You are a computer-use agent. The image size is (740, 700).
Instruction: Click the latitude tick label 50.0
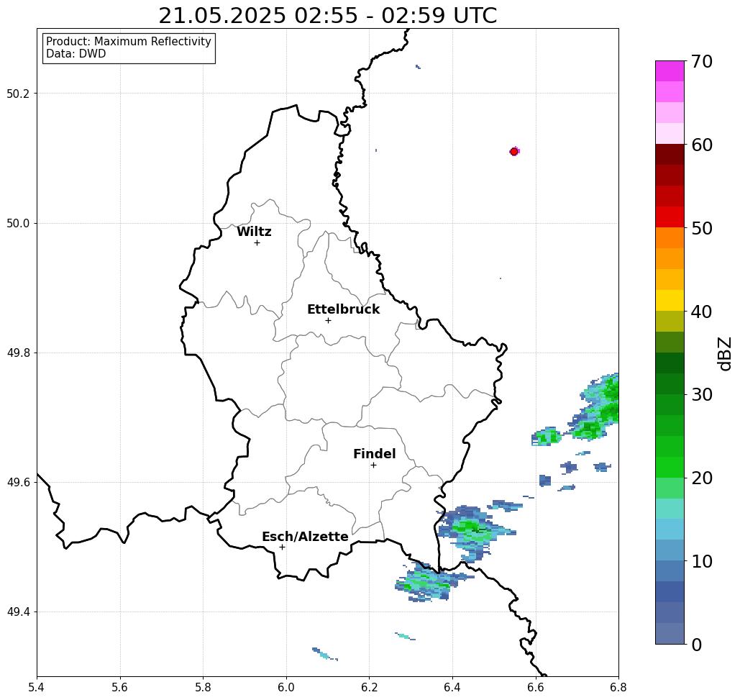point(18,223)
